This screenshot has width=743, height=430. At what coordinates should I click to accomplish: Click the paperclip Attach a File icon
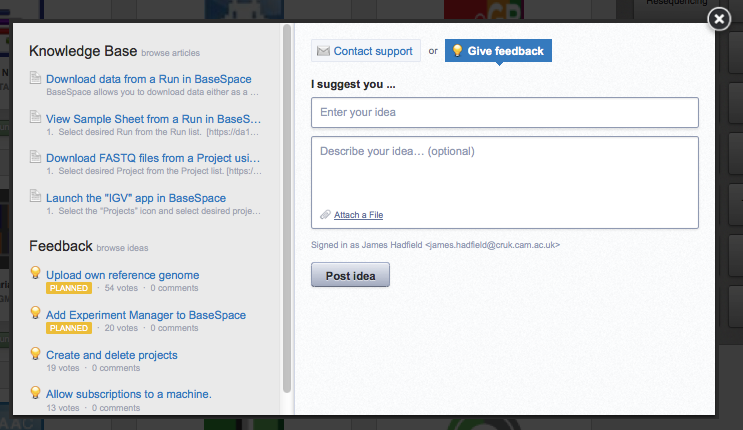[x=325, y=215]
